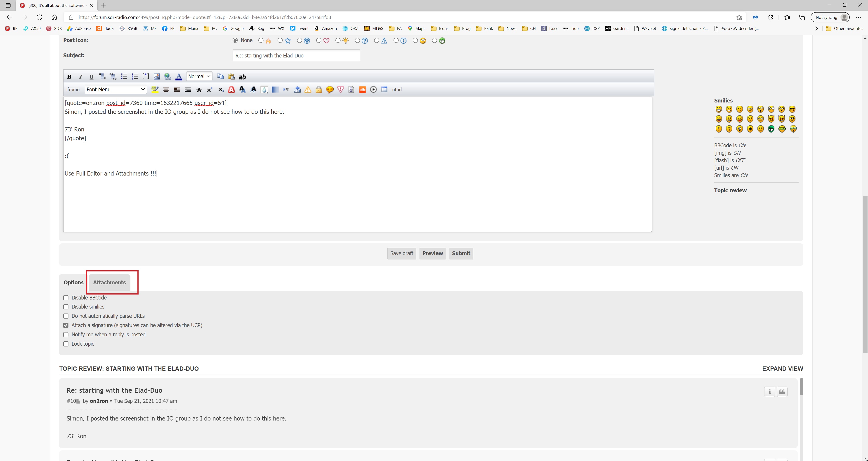Select the heart post icon radio button
This screenshot has width=868, height=461.
(319, 40)
